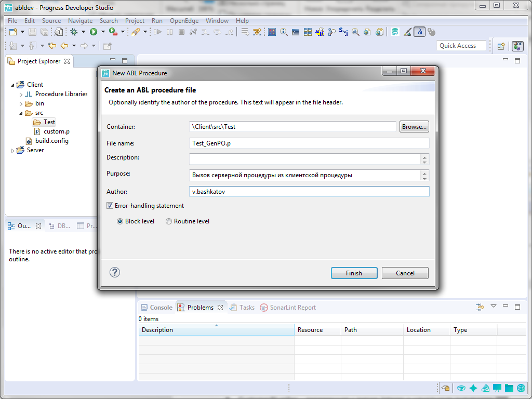Switch to the SonarLint Report tab
This screenshot has width=532, height=399.
click(x=288, y=308)
